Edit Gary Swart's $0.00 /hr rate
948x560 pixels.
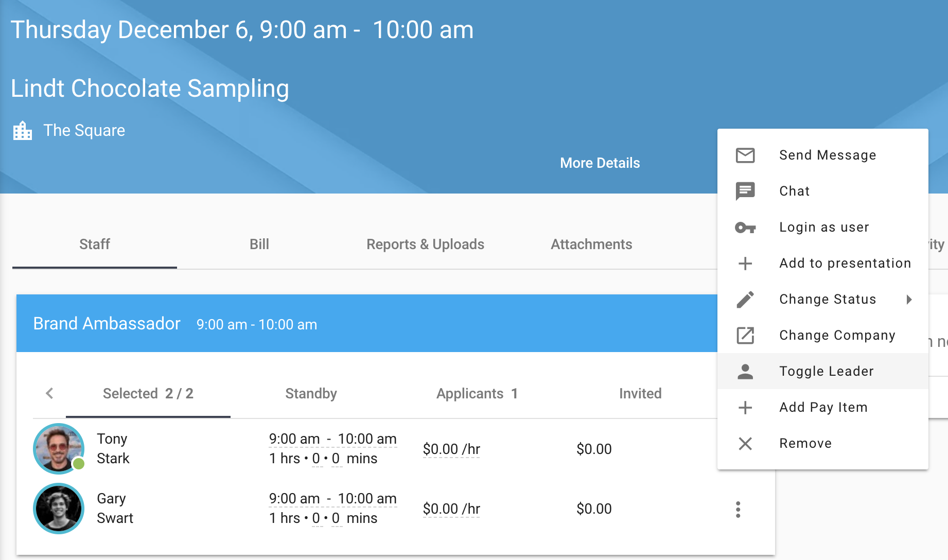click(451, 509)
